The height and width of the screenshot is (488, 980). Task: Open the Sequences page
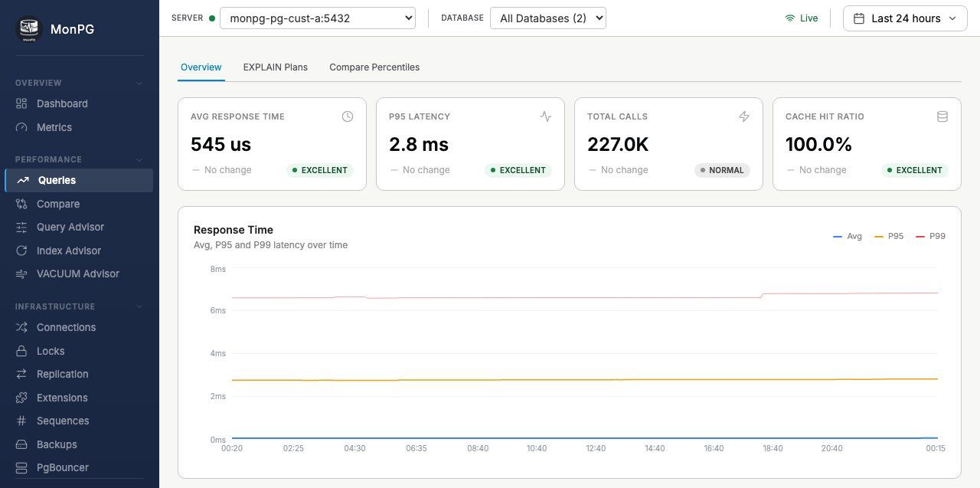coord(79,421)
